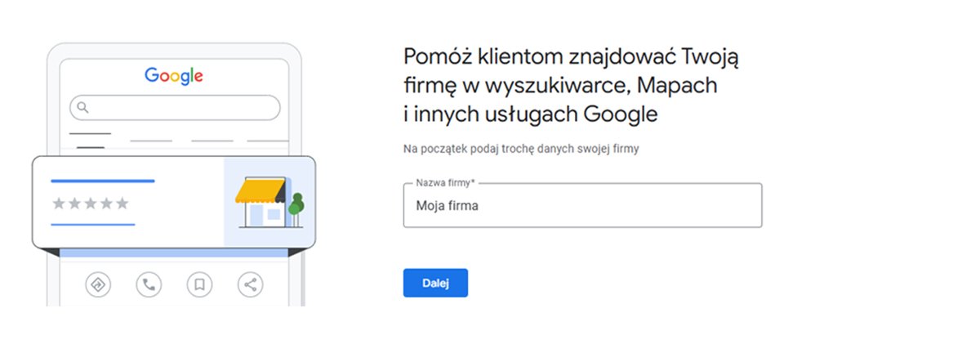Click the share icon

pos(250,284)
